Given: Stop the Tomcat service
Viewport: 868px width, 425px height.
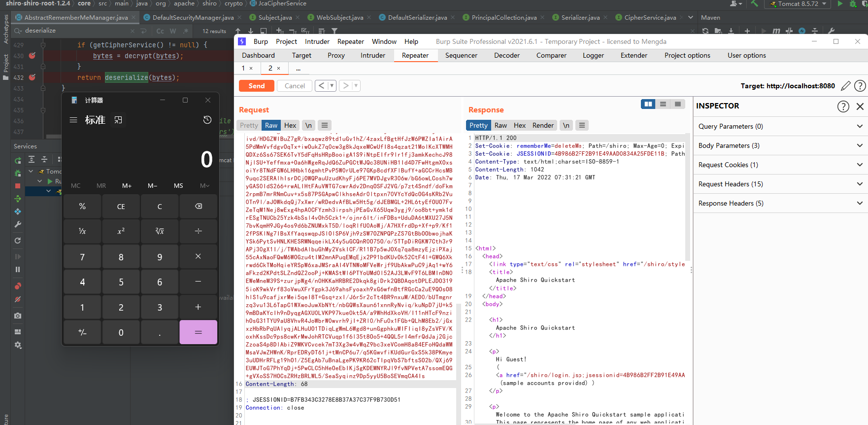Looking at the screenshot, I should [x=18, y=186].
